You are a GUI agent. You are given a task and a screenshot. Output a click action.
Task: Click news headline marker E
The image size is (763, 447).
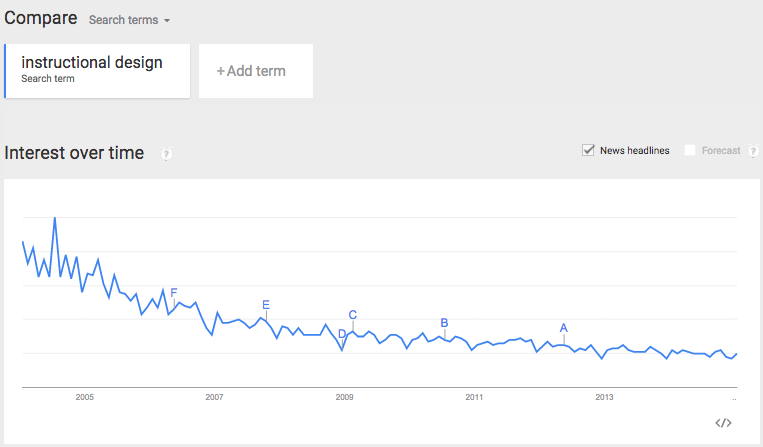tap(266, 305)
